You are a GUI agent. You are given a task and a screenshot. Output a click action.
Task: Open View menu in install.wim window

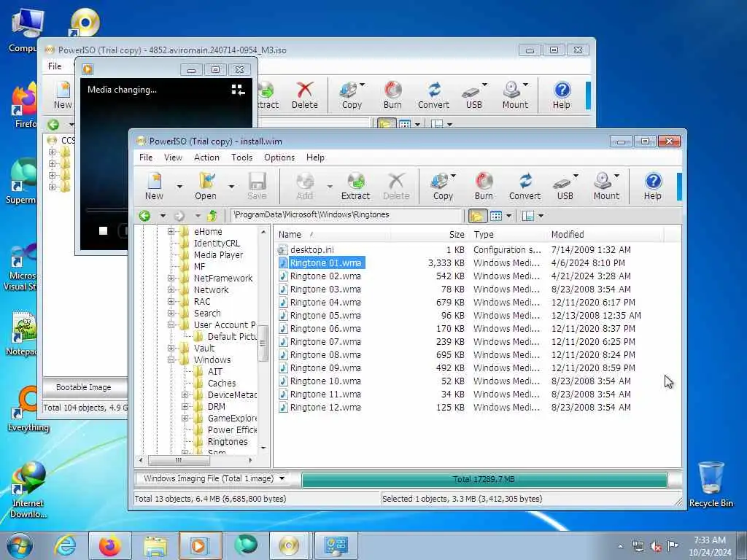[x=173, y=157]
